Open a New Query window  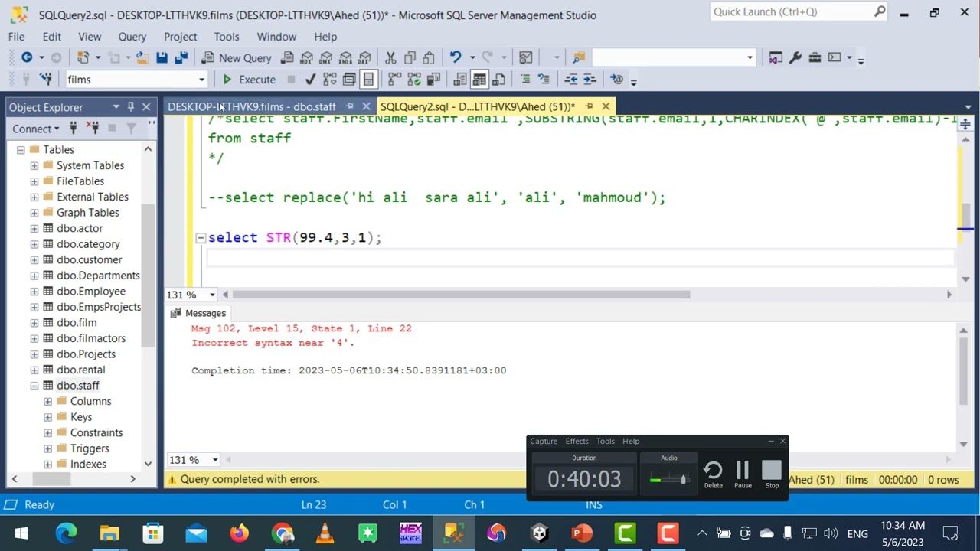coord(237,58)
